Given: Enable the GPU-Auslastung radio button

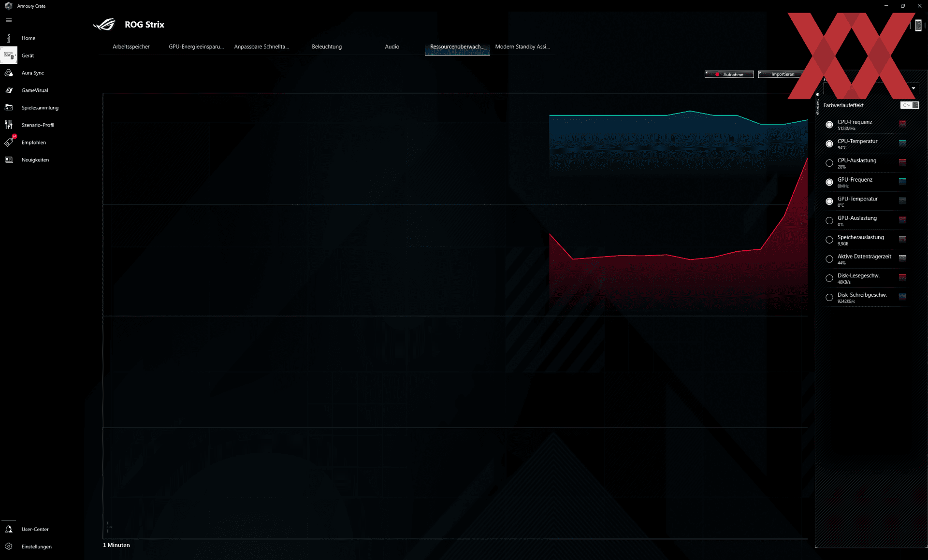Looking at the screenshot, I should coord(829,221).
